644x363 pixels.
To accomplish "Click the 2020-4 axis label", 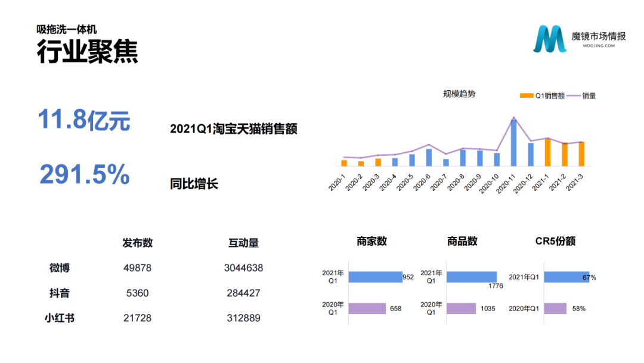I will click(388, 181).
